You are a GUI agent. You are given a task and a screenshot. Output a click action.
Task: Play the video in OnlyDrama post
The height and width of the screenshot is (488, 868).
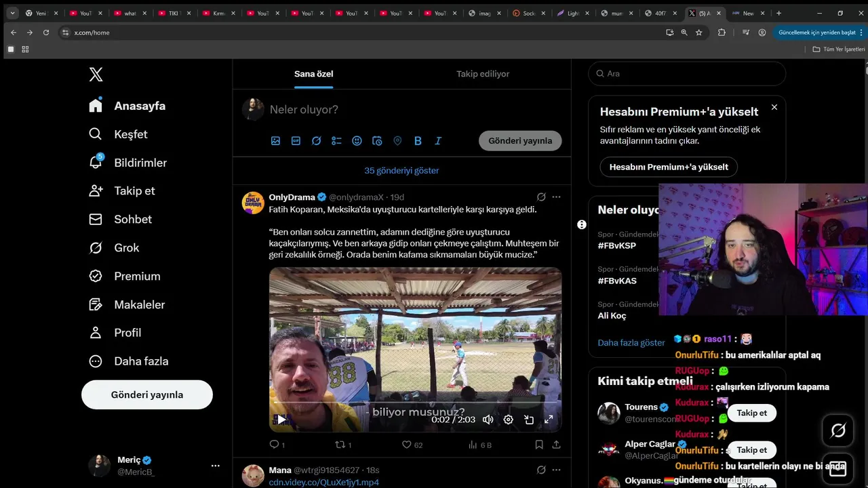(x=280, y=420)
